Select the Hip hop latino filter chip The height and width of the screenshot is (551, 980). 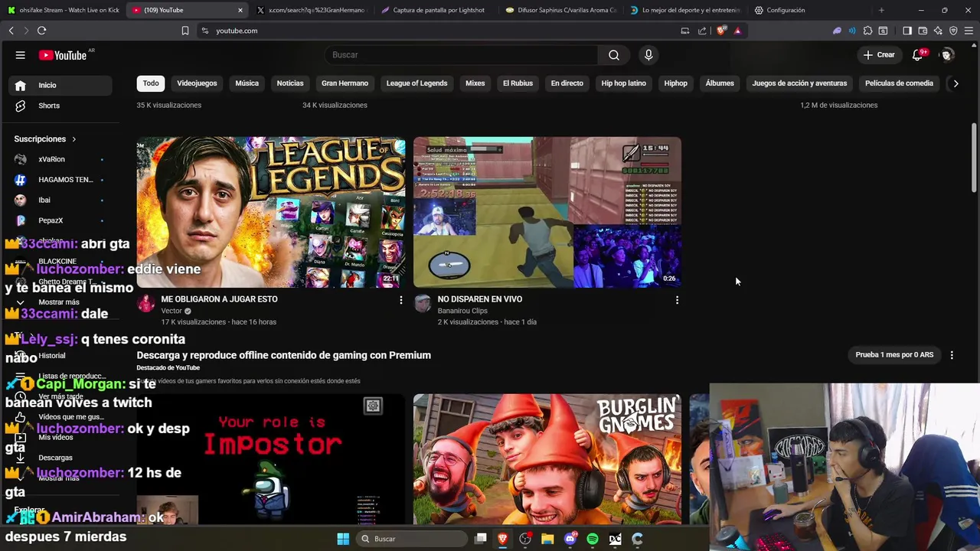coord(623,83)
